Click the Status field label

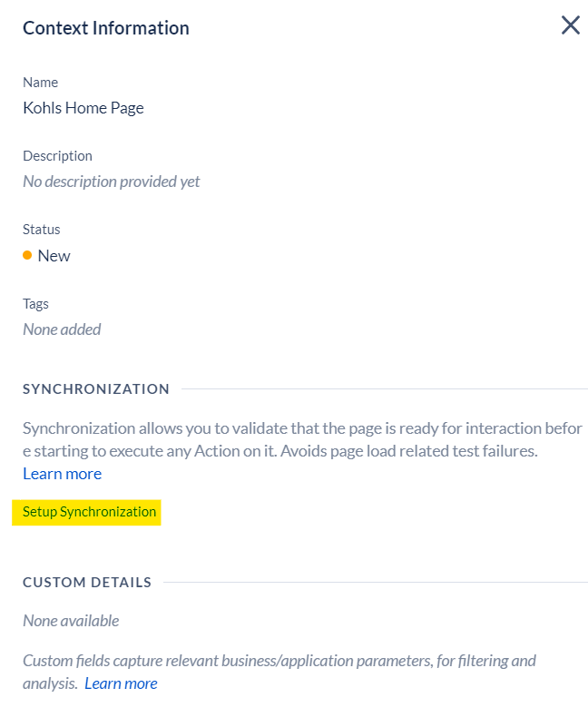(x=41, y=230)
